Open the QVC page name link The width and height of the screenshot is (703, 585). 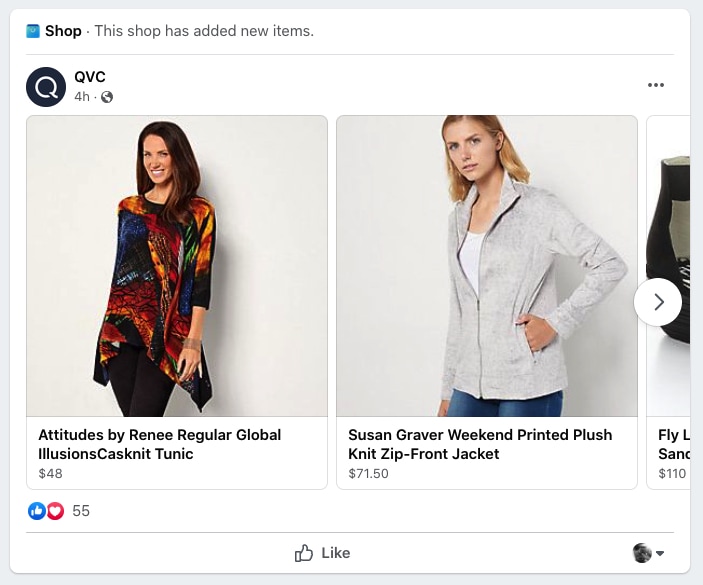(x=90, y=77)
